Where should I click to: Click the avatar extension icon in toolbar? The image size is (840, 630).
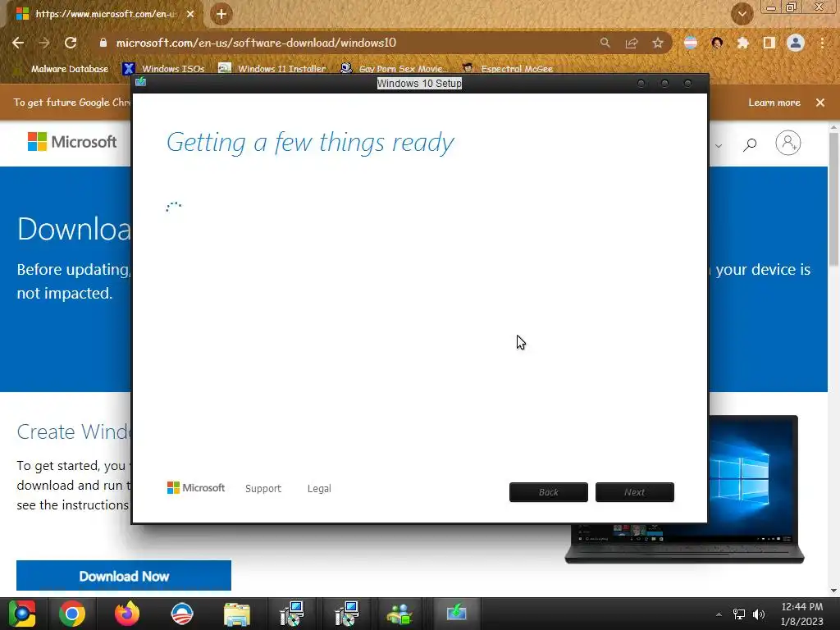click(x=717, y=43)
